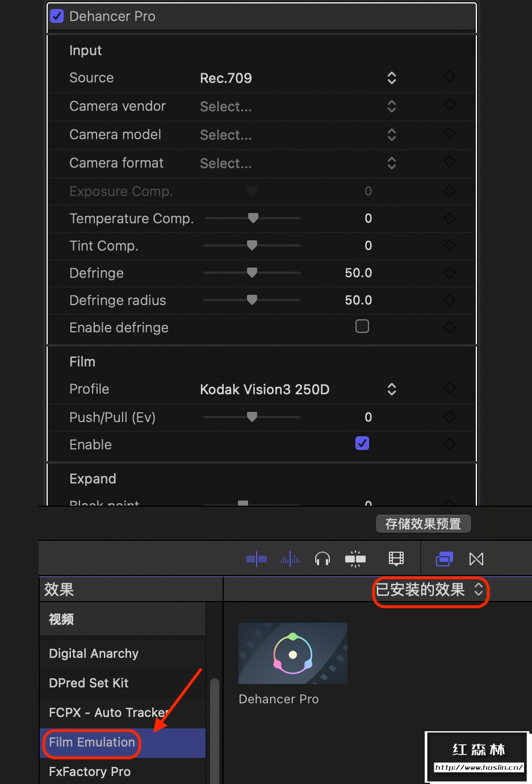This screenshot has height=784, width=532.
Task: Click the Push/Pull (Ev) value field
Action: 368,417
